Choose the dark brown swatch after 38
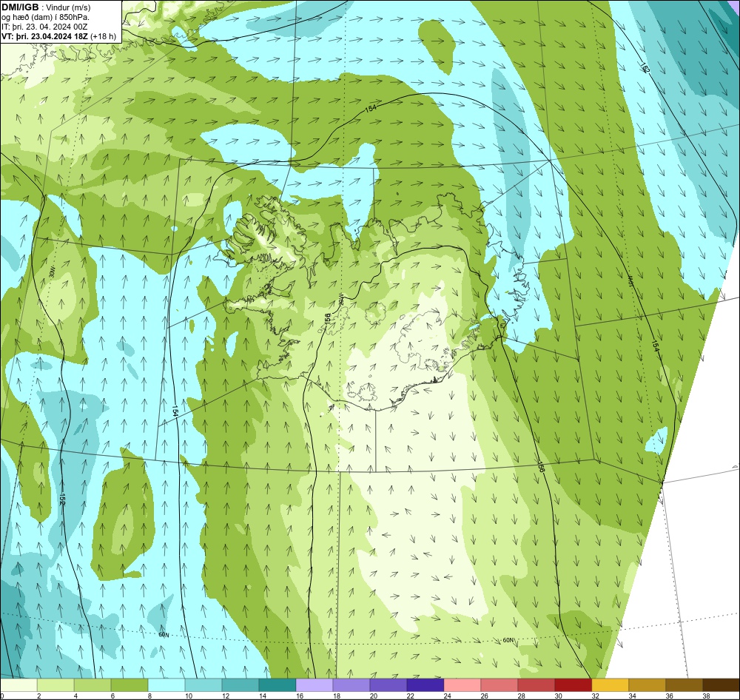Image resolution: width=740 pixels, height=700 pixels. coord(721,685)
